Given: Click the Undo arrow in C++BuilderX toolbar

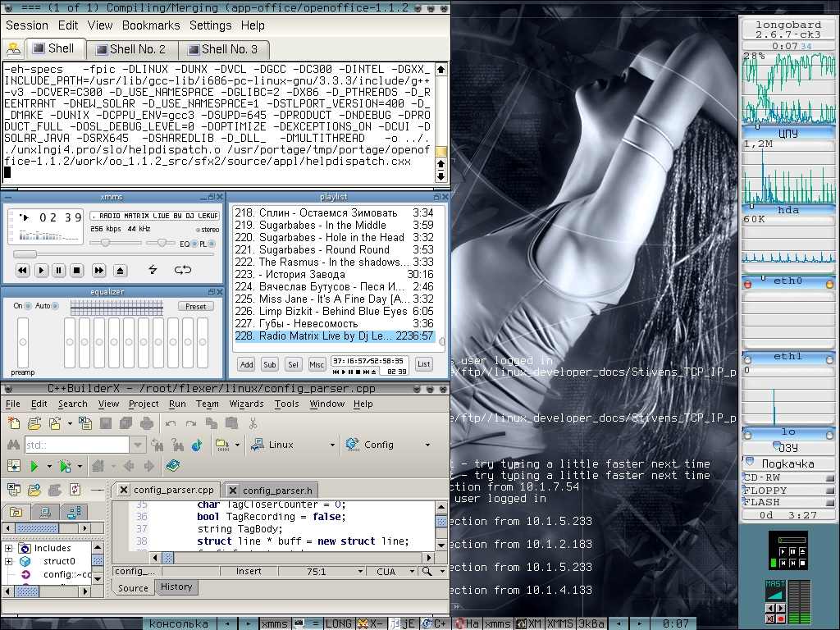Looking at the screenshot, I should coord(171,423).
